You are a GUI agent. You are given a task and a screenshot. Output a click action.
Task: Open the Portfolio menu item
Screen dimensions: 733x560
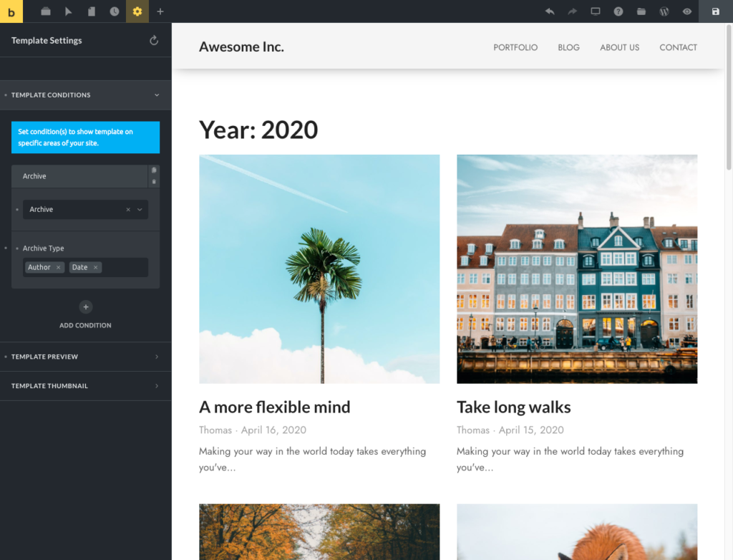pos(515,47)
